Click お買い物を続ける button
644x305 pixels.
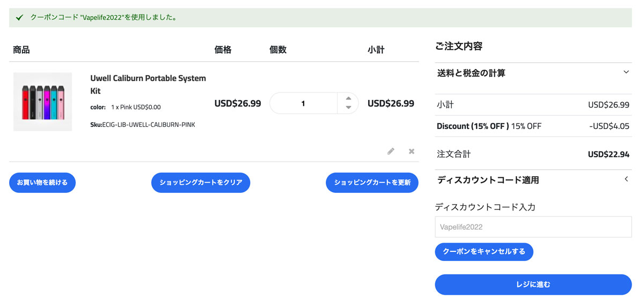(42, 183)
